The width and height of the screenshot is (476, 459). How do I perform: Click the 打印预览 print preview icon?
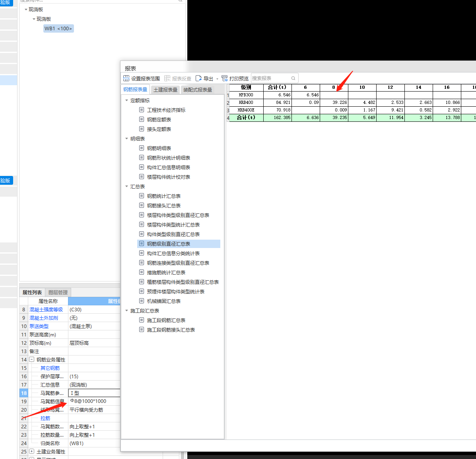click(225, 78)
